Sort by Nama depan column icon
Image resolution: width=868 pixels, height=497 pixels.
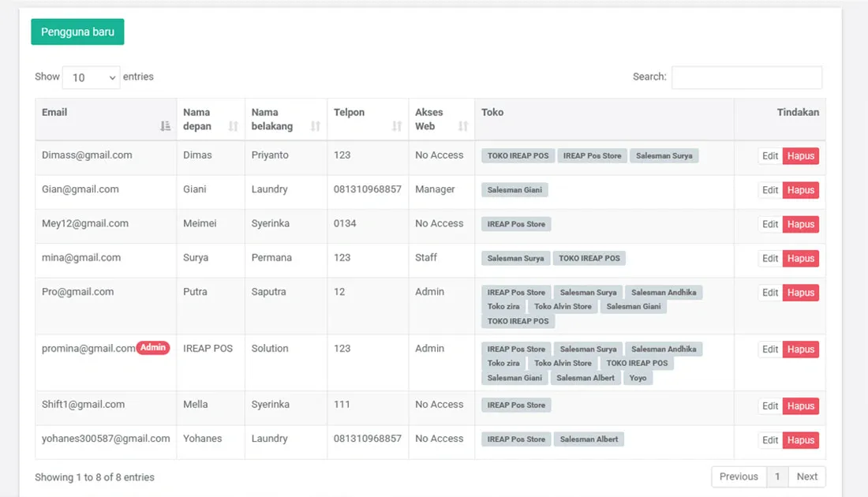pos(233,126)
